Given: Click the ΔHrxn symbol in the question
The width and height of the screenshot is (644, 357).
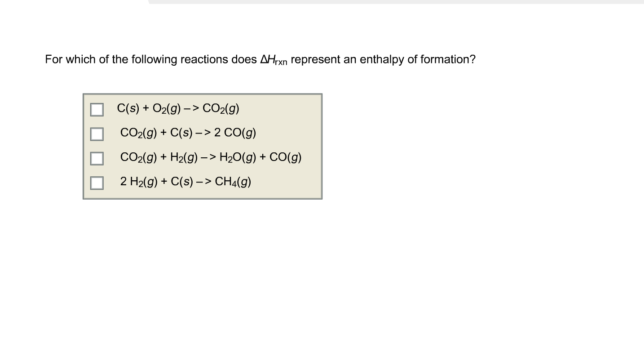Looking at the screenshot, I should coord(274,59).
